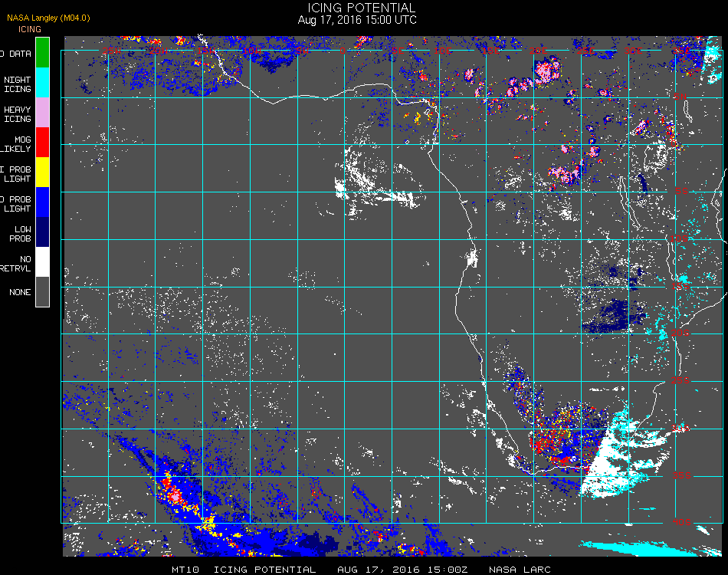Click the 15E longitude label
Image resolution: width=728 pixels, height=575 pixels.
[x=490, y=50]
